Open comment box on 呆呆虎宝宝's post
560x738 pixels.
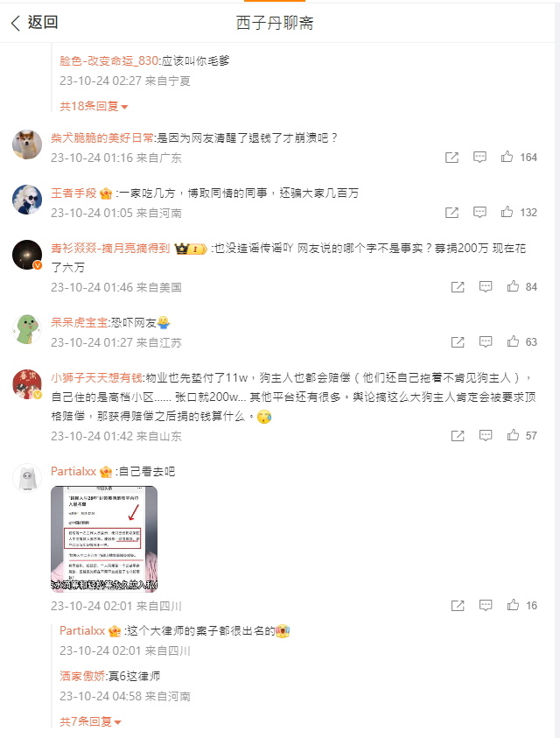coord(485,341)
